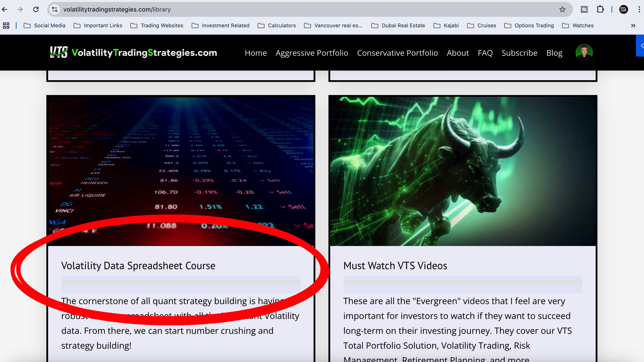This screenshot has height=362, width=644.
Task: Open the Chrome three-dot menu
Action: click(639, 9)
